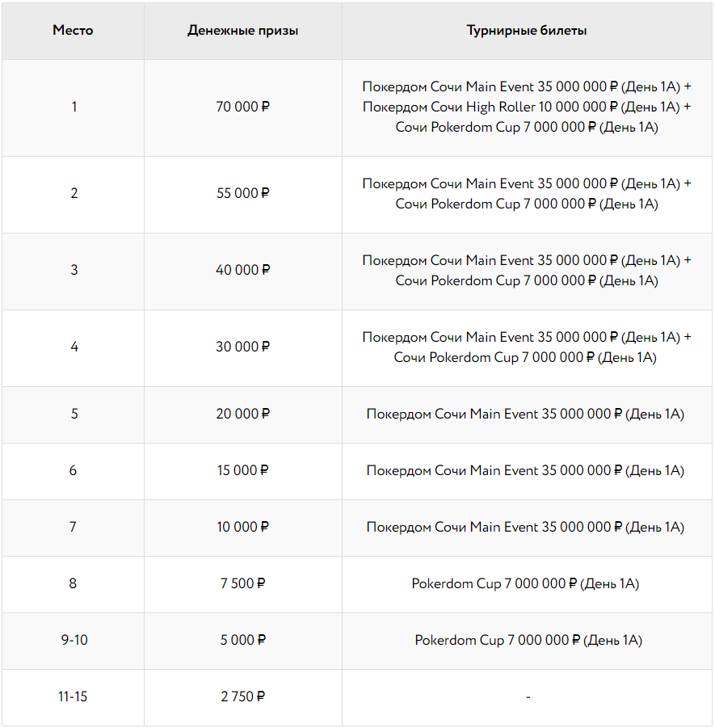The height and width of the screenshot is (728, 715).
Task: Select the place "11-15" cell
Action: pos(74,696)
